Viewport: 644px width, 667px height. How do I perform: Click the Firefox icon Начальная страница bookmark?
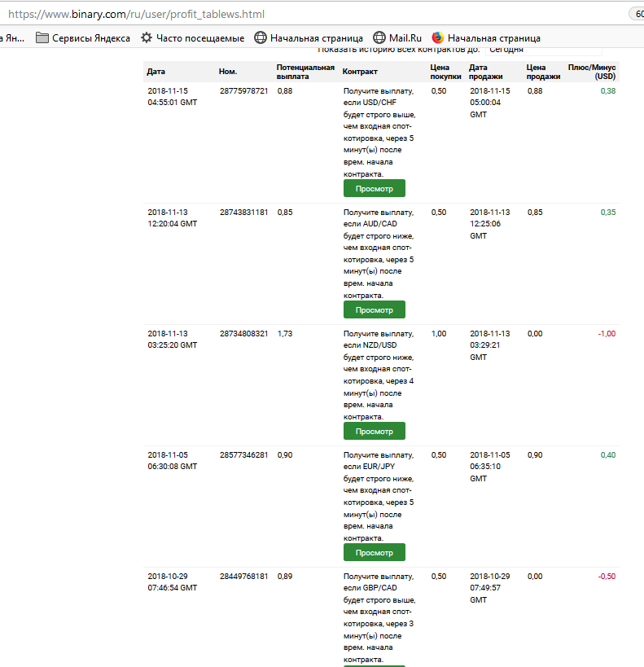[438, 37]
